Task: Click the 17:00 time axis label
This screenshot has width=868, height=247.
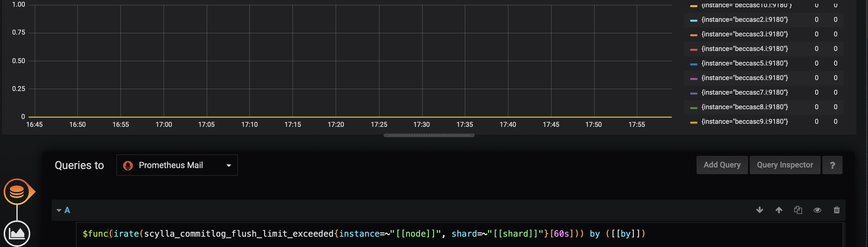Action: (x=164, y=124)
